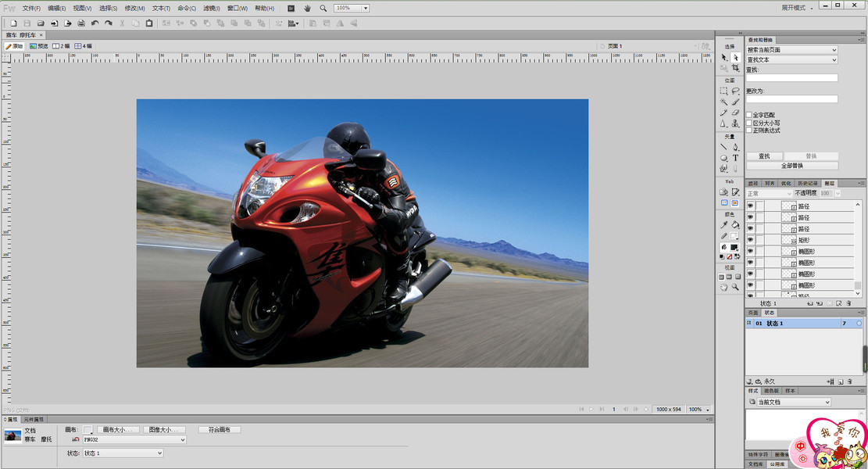
Task: Open the fill color swatch in tools
Action: [x=734, y=247]
